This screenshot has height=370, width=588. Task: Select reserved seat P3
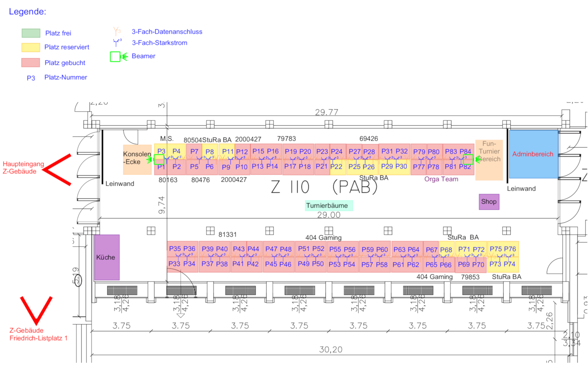click(161, 151)
